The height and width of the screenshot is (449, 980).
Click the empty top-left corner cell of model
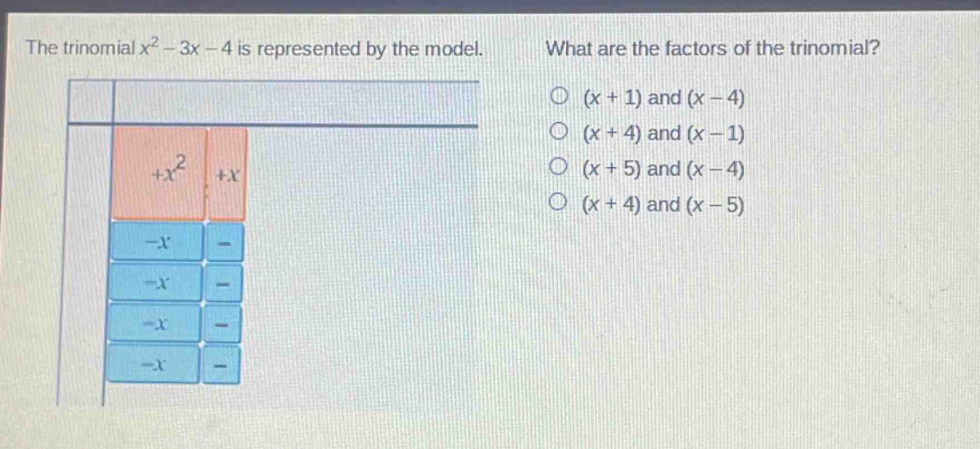point(90,102)
